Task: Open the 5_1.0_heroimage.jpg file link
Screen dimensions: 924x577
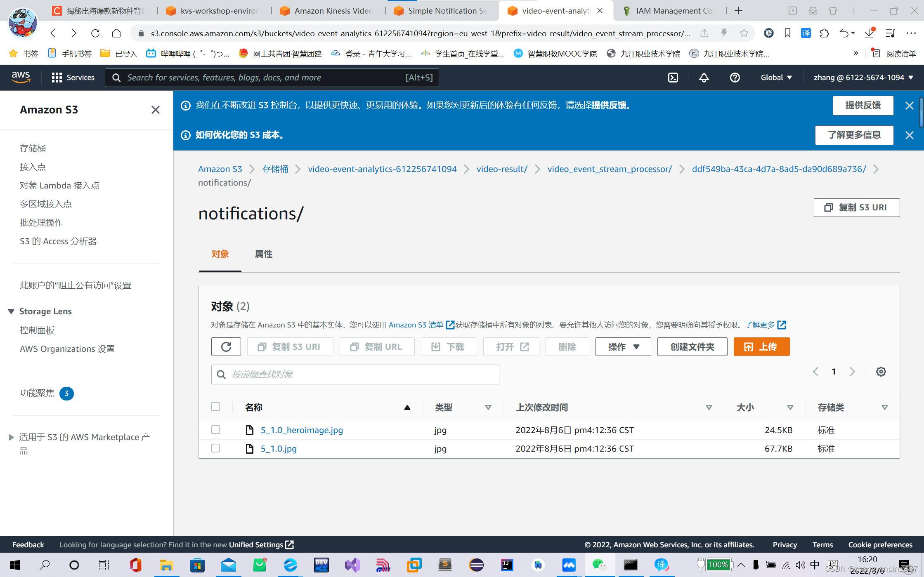Action: coord(302,430)
